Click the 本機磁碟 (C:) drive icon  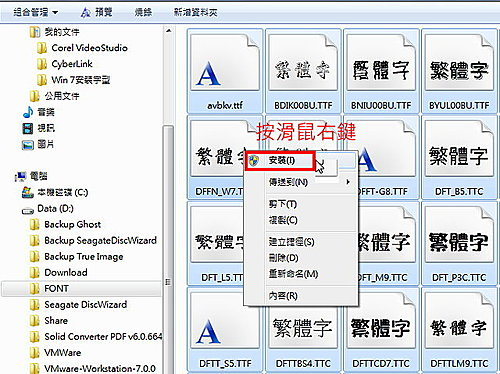[27, 192]
